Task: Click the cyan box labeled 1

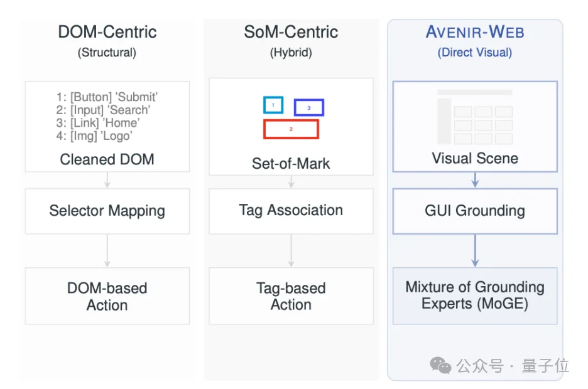Action: click(273, 105)
